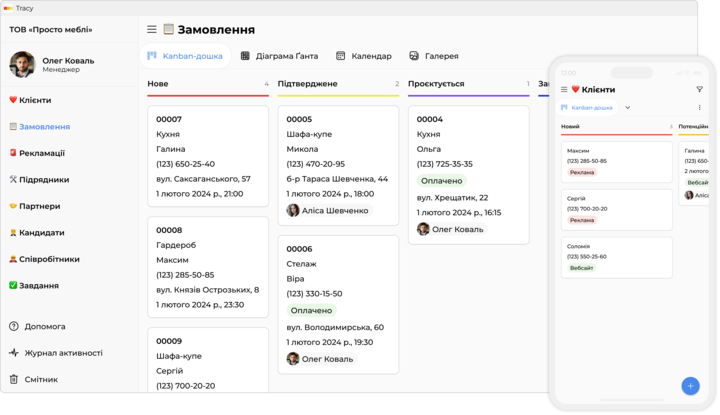Image resolution: width=720 pixels, height=415 pixels.
Task: Switch to the Календар view tab
Action: pos(364,56)
